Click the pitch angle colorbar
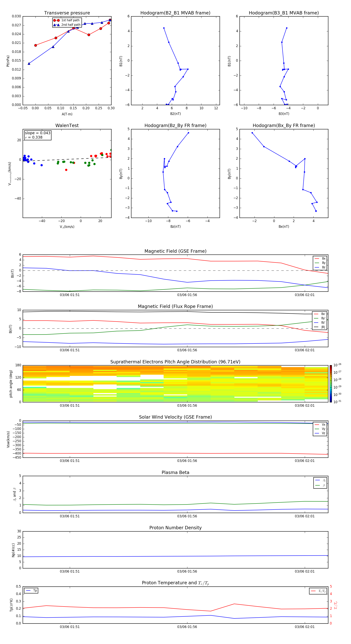This screenshot has width=351, height=644. [331, 383]
